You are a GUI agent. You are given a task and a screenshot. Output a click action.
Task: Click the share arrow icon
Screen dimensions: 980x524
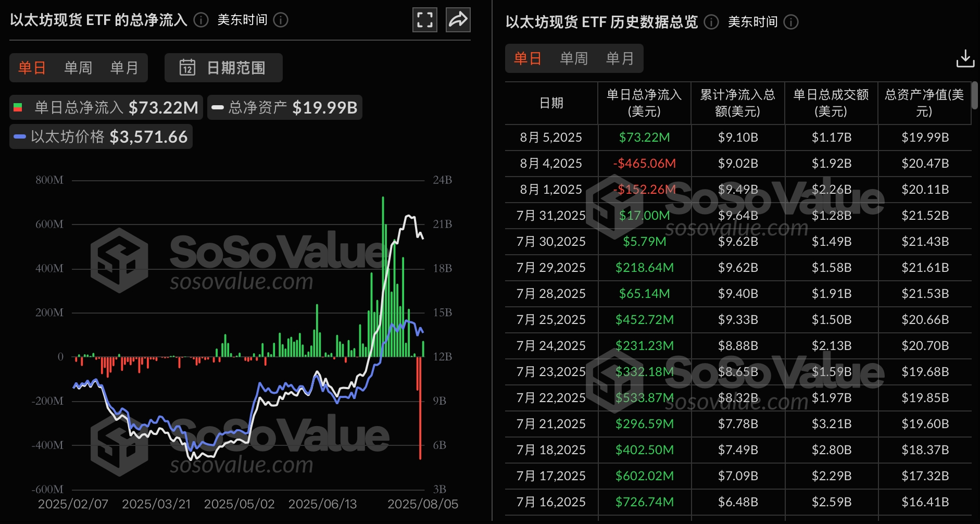pos(458,20)
